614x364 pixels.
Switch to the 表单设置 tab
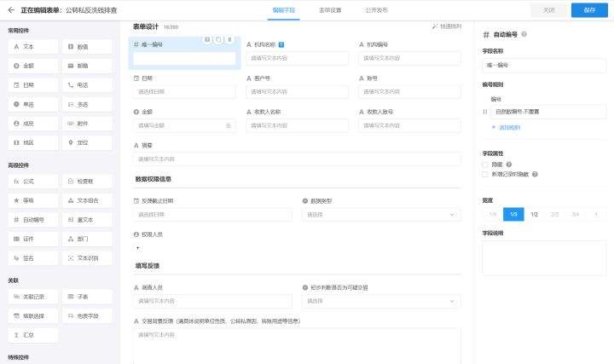[x=330, y=10]
